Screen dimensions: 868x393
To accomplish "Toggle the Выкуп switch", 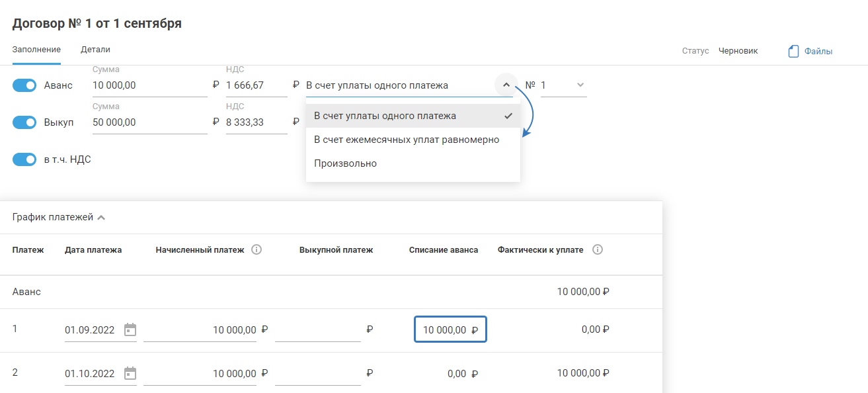I will [24, 122].
